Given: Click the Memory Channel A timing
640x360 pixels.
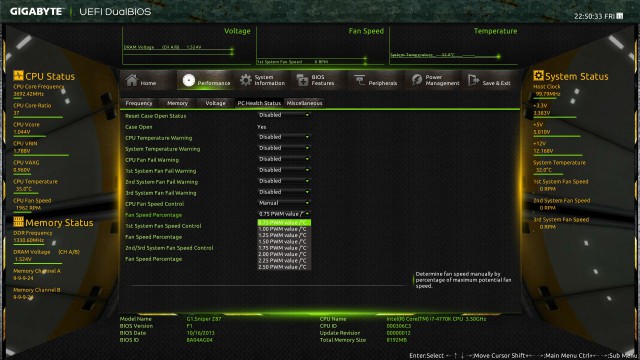Looking at the screenshot, I should pos(23,278).
